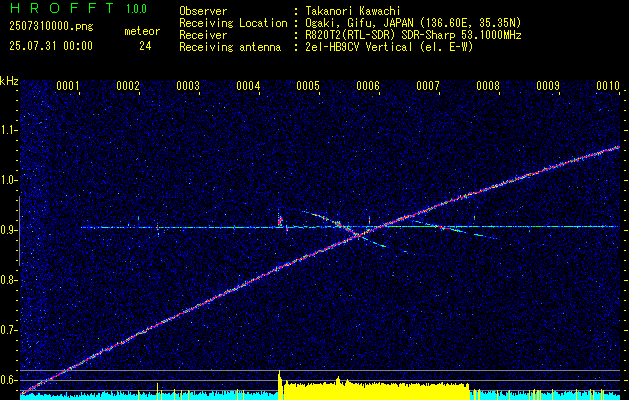
Task: Select the observer name Takanori Kawachi
Action: (351, 11)
